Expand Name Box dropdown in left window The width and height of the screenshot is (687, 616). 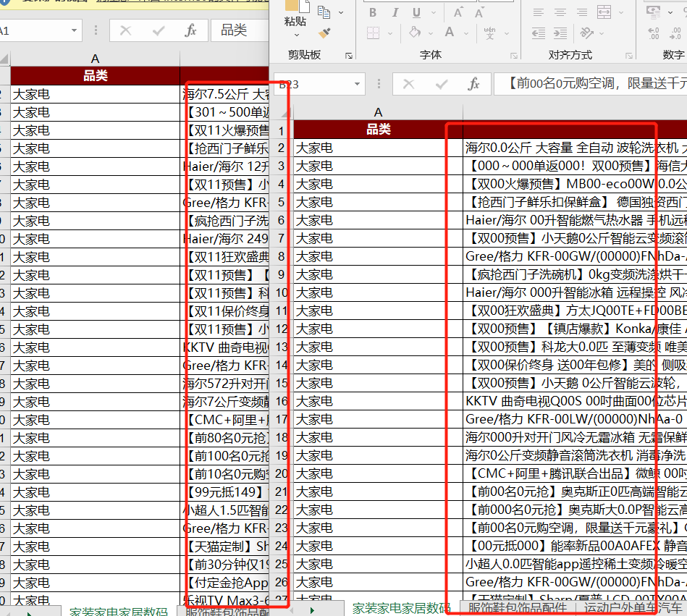click(x=75, y=30)
